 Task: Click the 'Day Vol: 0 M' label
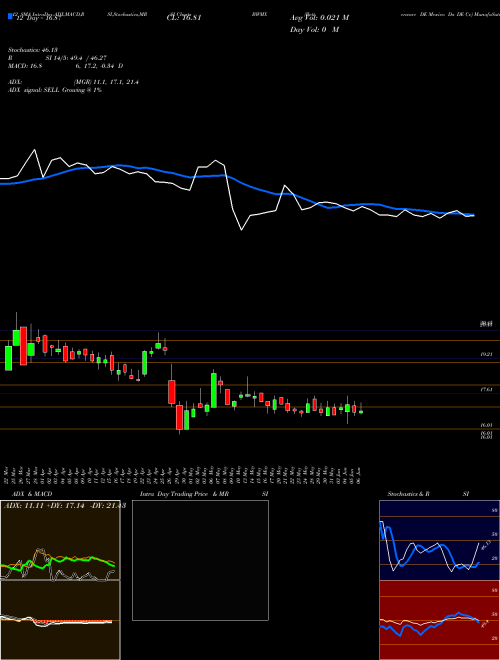pos(314,30)
